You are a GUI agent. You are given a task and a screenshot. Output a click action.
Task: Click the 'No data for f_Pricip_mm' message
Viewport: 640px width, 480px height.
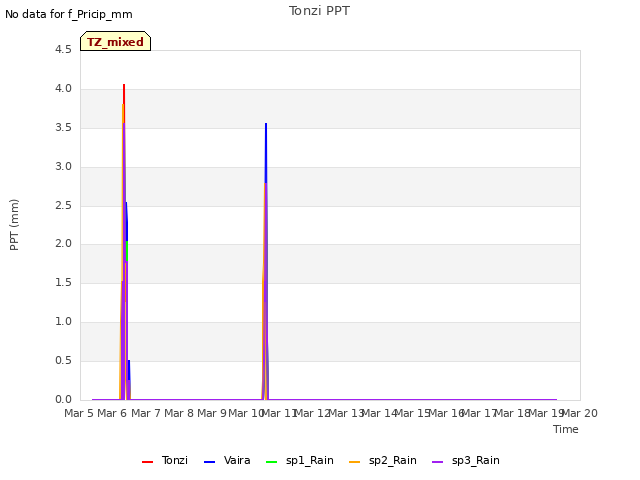[x=69, y=15]
